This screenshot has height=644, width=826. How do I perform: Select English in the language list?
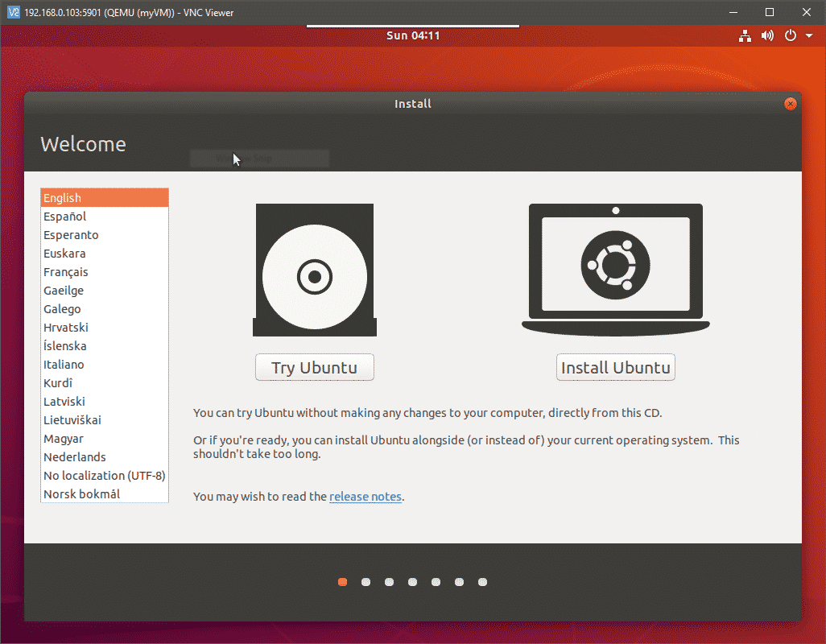tap(105, 198)
